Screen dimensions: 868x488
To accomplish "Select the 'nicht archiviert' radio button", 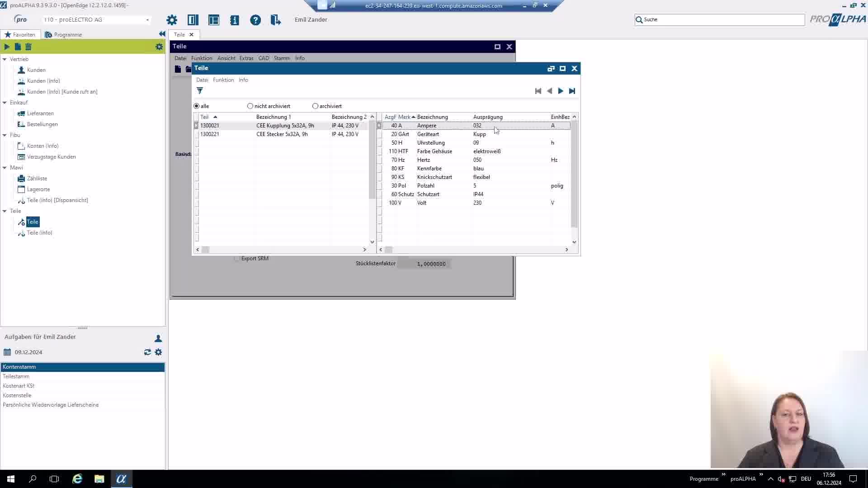I will pyautogui.click(x=250, y=106).
